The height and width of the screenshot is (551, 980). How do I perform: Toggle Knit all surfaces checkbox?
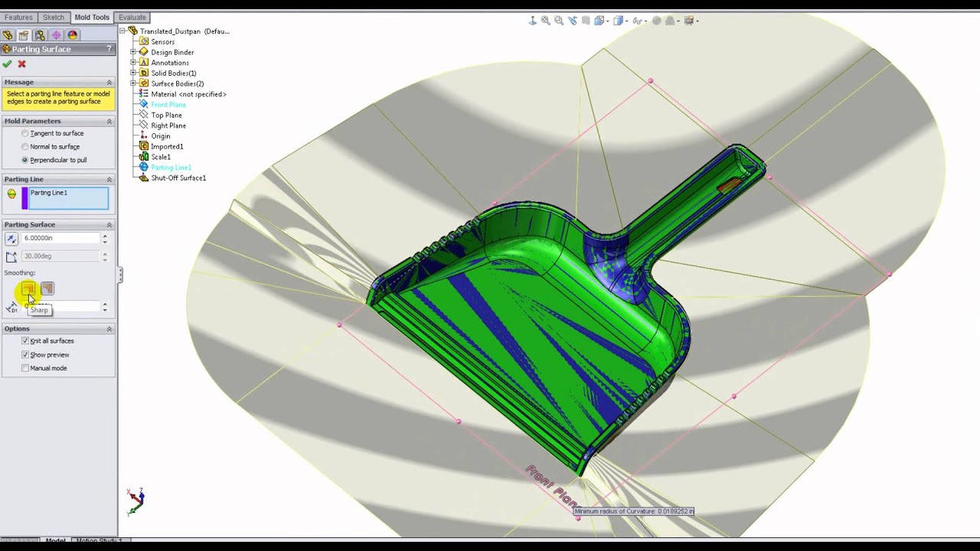point(25,341)
